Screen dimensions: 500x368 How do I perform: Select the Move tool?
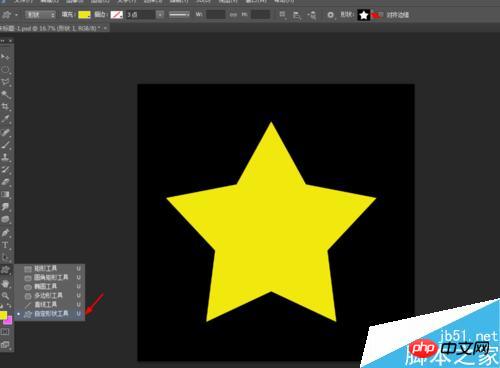[x=5, y=57]
